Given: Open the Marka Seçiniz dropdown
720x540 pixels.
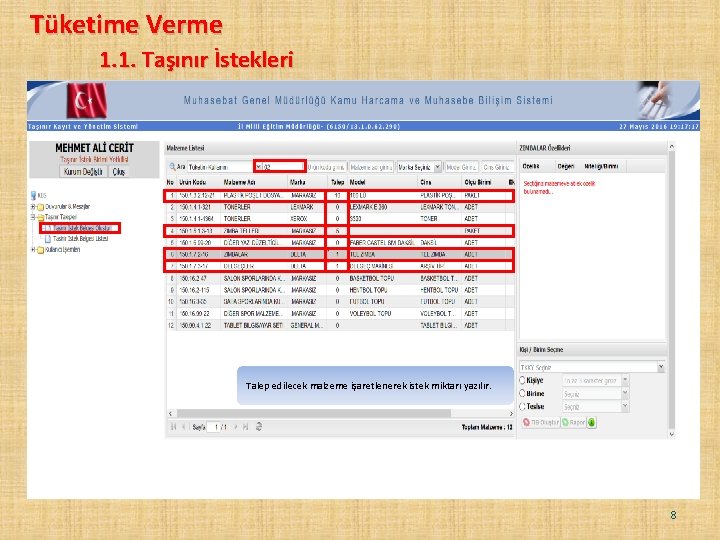Looking at the screenshot, I should click(438, 167).
